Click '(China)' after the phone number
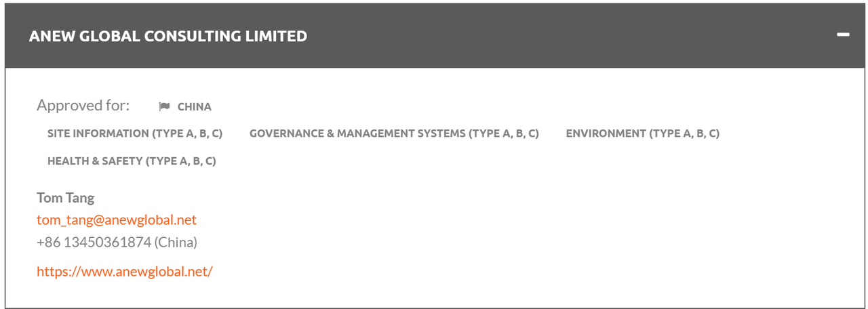Image resolution: width=868 pixels, height=309 pixels. [176, 242]
